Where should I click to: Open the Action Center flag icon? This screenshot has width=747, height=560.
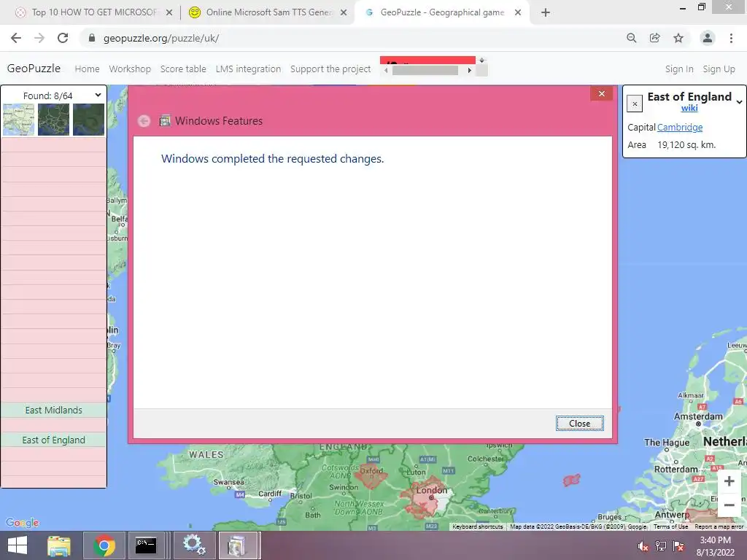(x=678, y=546)
